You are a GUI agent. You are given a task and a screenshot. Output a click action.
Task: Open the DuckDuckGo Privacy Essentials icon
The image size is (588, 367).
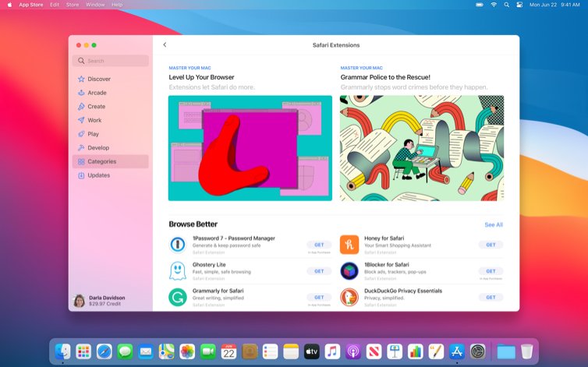349,297
